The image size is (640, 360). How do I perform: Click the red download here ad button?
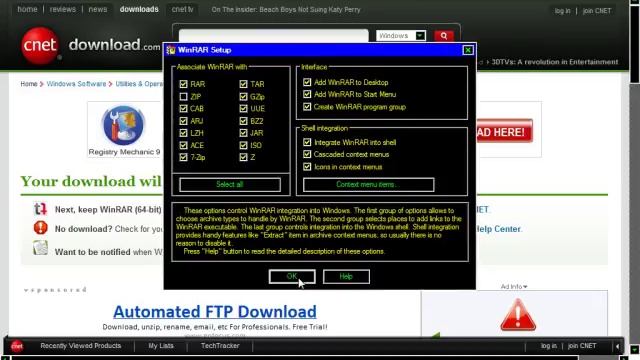[x=504, y=131]
